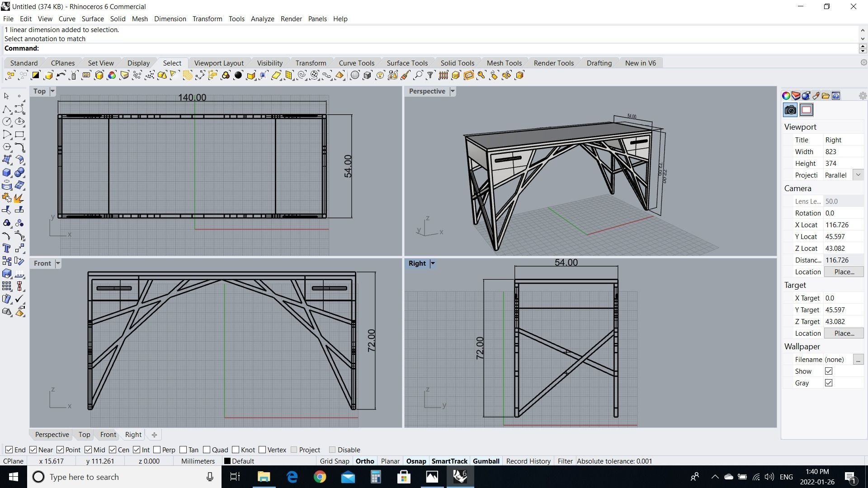
Task: Toggle Gumball in the status bar
Action: pyautogui.click(x=486, y=461)
